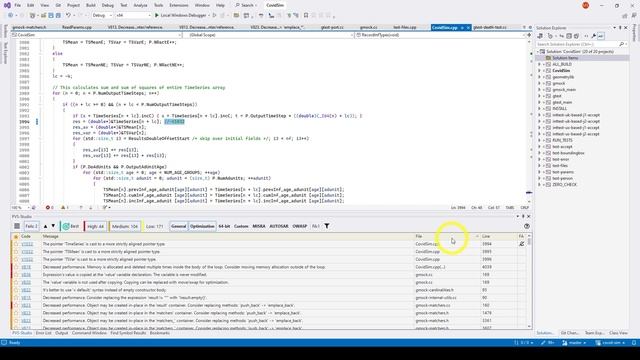Open the File menu
Image resolution: width=640 pixels, height=360 pixels.
tap(18, 5)
